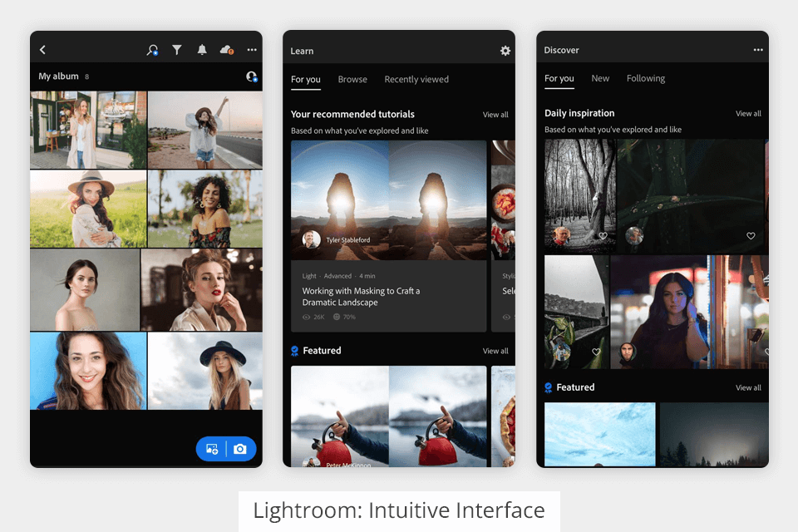Add photos with the import image button
The image size is (798, 532).
(x=212, y=449)
